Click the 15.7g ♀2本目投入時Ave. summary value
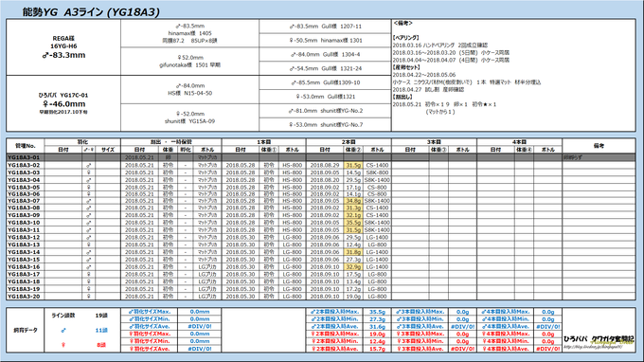This screenshot has height=362, width=644. pyautogui.click(x=377, y=349)
